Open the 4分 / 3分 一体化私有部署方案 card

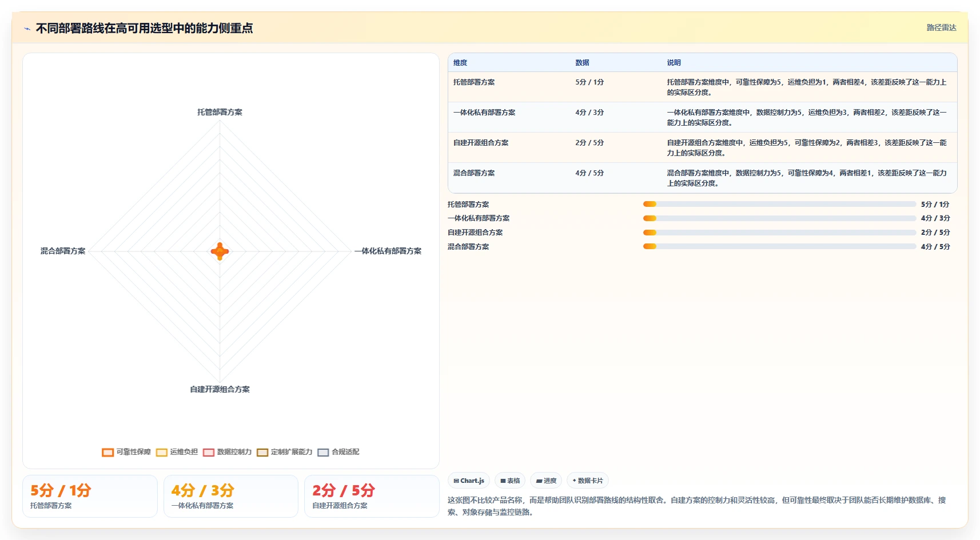coord(231,496)
